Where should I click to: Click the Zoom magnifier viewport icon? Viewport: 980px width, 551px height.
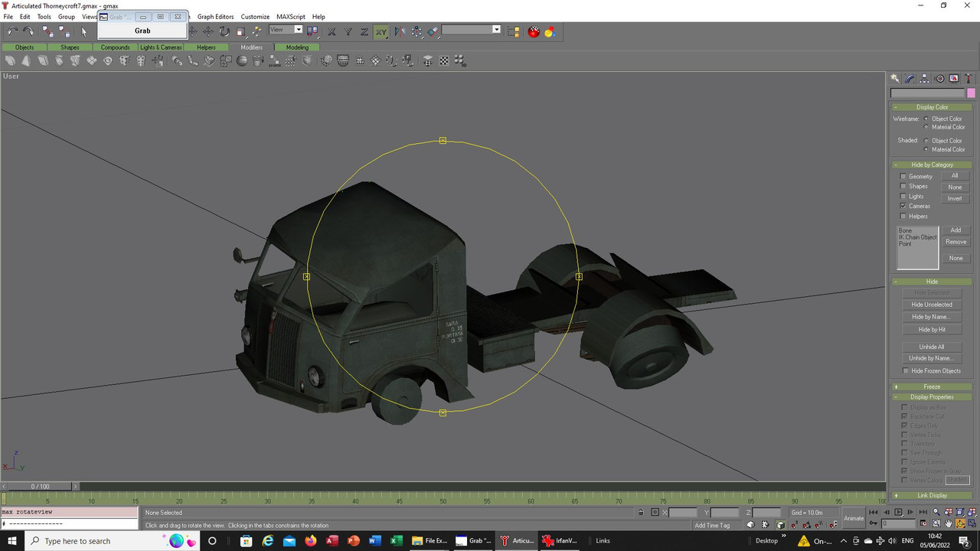(936, 512)
